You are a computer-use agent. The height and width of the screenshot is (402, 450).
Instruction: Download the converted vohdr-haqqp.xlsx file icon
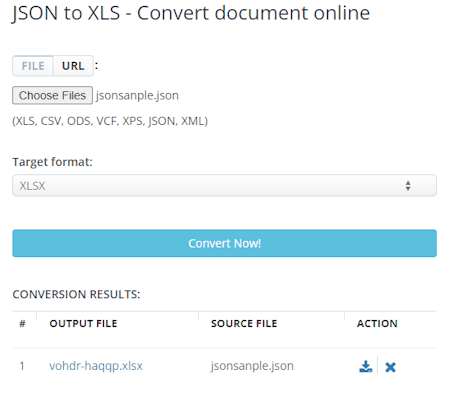(x=365, y=366)
